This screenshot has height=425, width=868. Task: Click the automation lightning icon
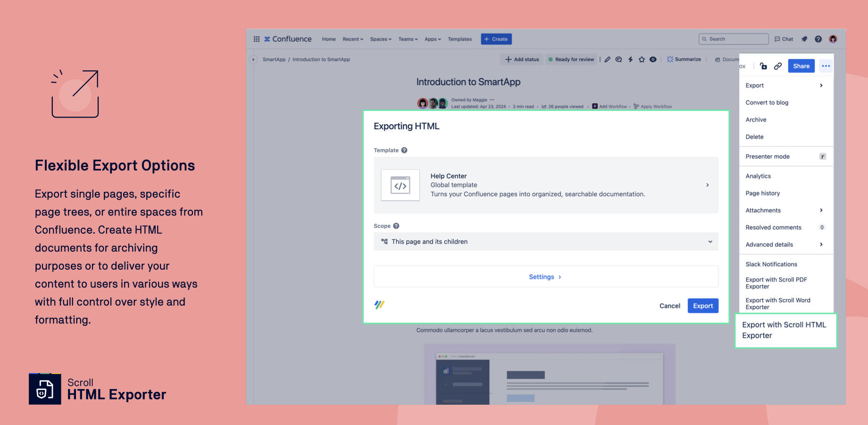coord(630,59)
